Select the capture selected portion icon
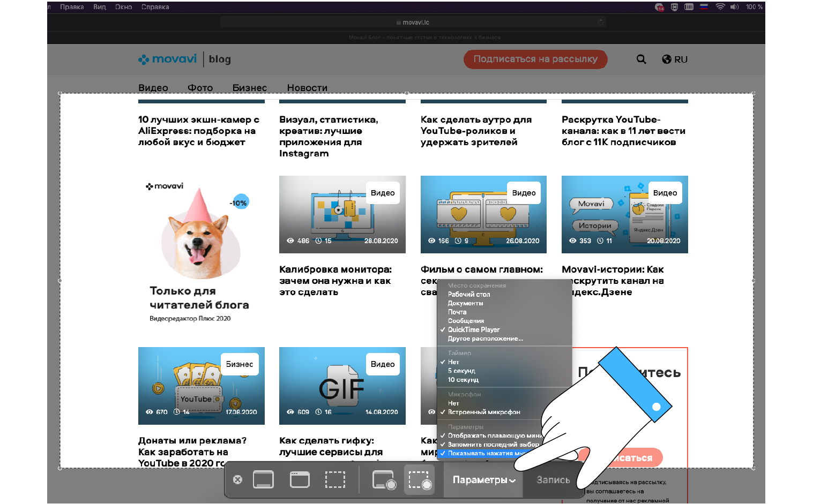The height and width of the screenshot is (504, 813). (335, 479)
